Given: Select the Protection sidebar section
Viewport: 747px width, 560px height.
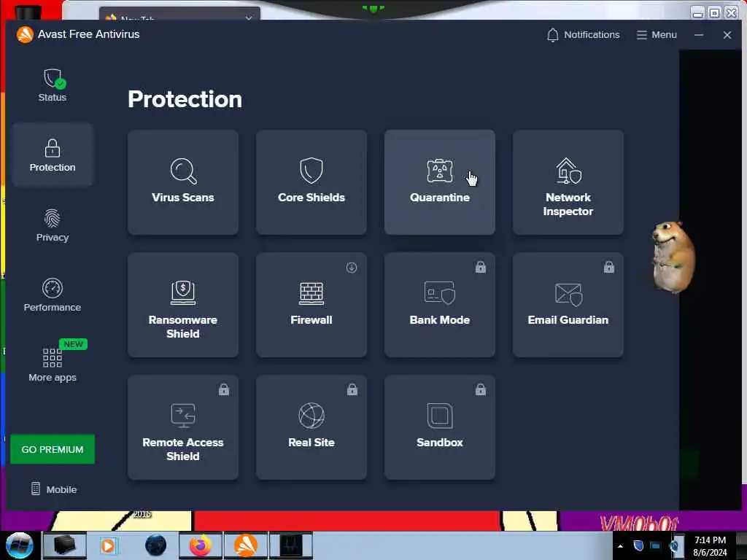Looking at the screenshot, I should (x=53, y=155).
